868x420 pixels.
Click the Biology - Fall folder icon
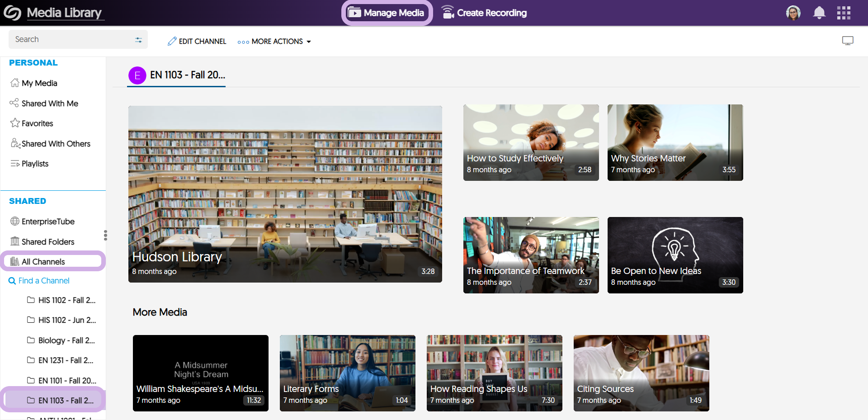click(31, 340)
